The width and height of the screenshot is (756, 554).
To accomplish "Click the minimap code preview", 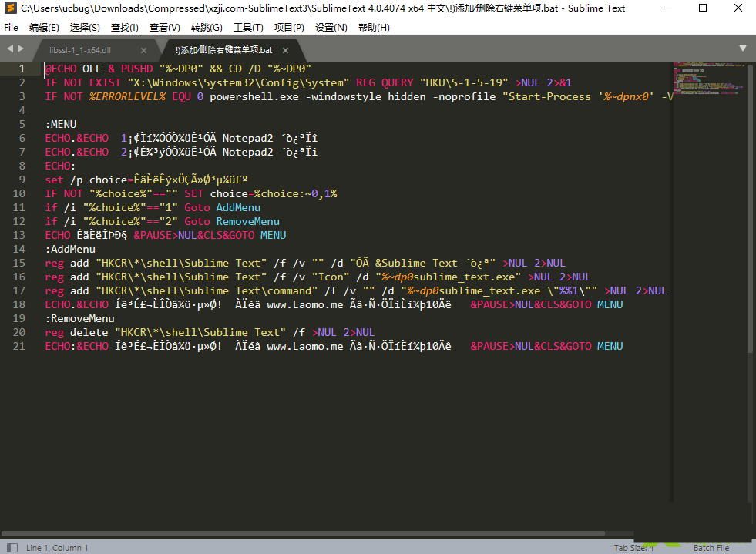I will [709, 78].
